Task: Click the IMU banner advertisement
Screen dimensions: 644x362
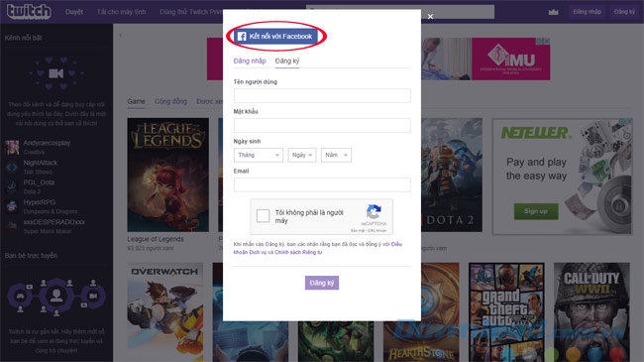Action: 485,59
